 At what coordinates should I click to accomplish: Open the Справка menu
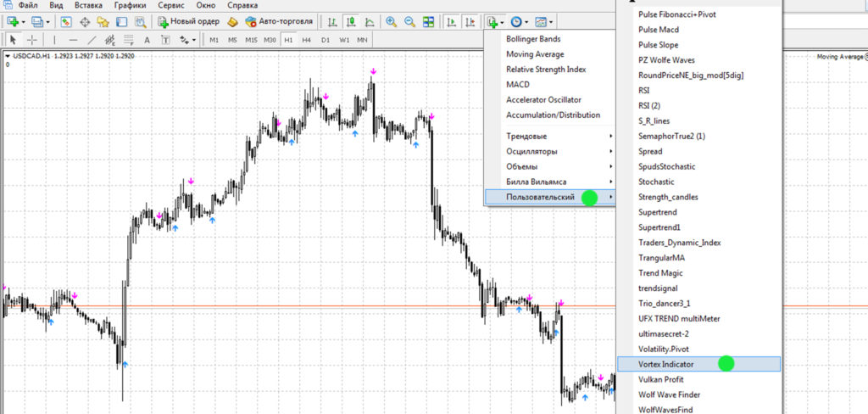(242, 6)
